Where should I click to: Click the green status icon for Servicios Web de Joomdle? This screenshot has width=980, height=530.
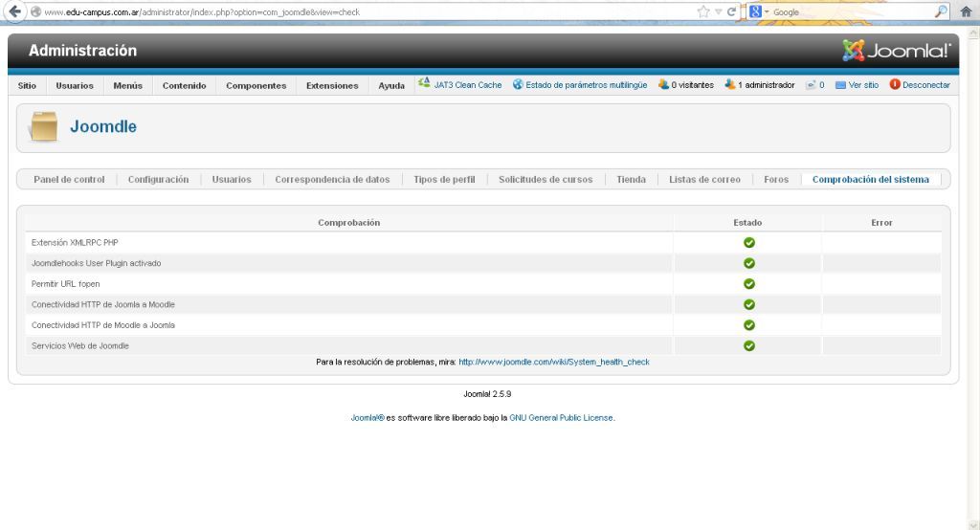pos(749,345)
